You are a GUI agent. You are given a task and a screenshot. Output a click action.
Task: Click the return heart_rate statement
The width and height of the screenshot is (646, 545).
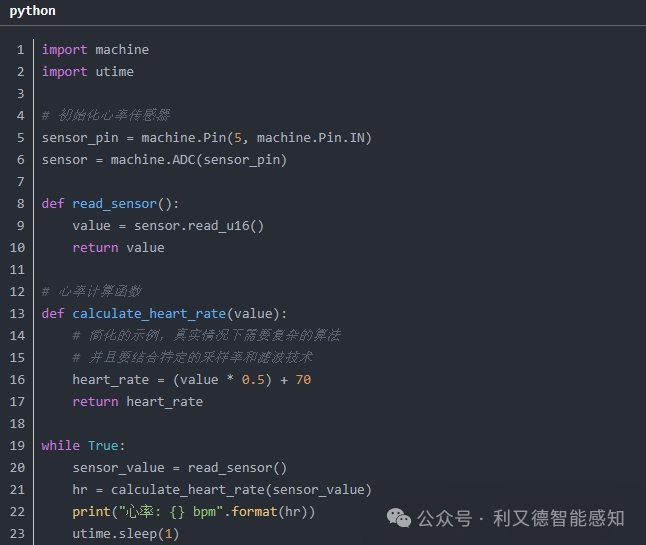[x=138, y=402]
